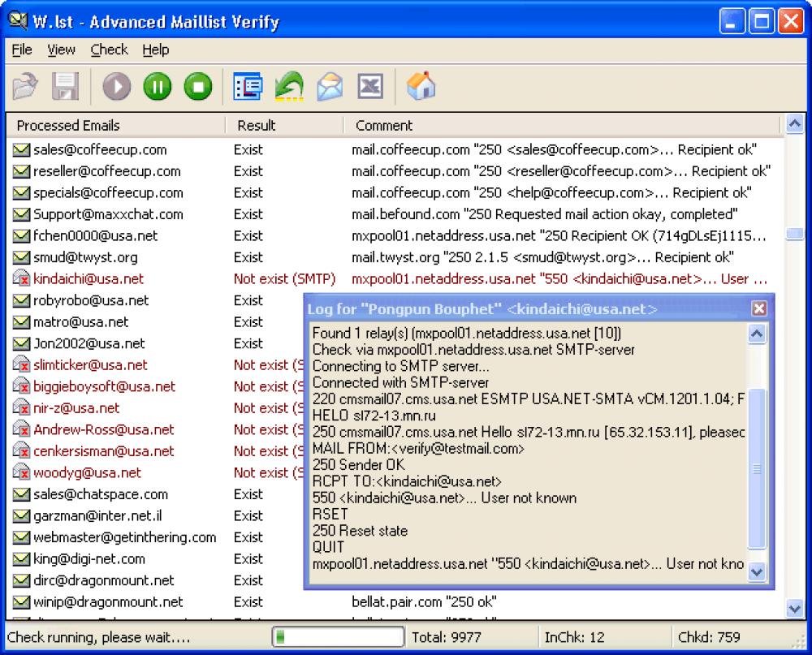Viewport: 812px width, 655px height.
Task: Click the status bar progress indicator
Action: click(x=338, y=636)
